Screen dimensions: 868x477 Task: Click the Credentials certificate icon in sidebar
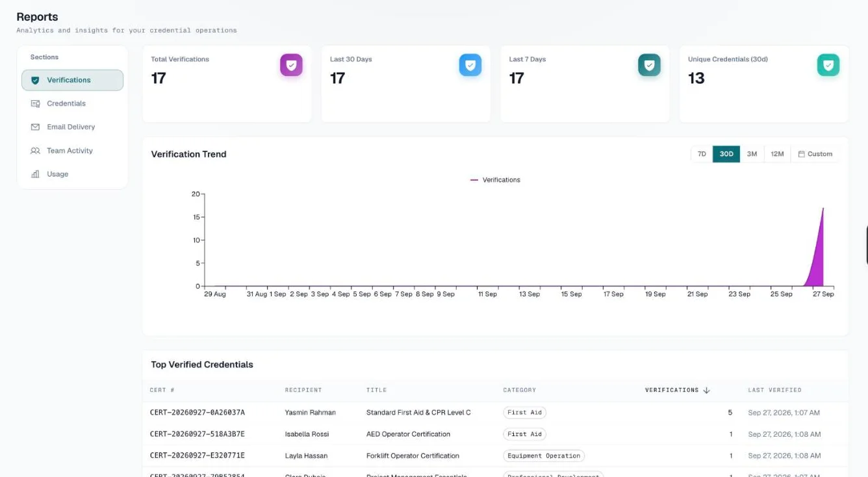pos(35,104)
